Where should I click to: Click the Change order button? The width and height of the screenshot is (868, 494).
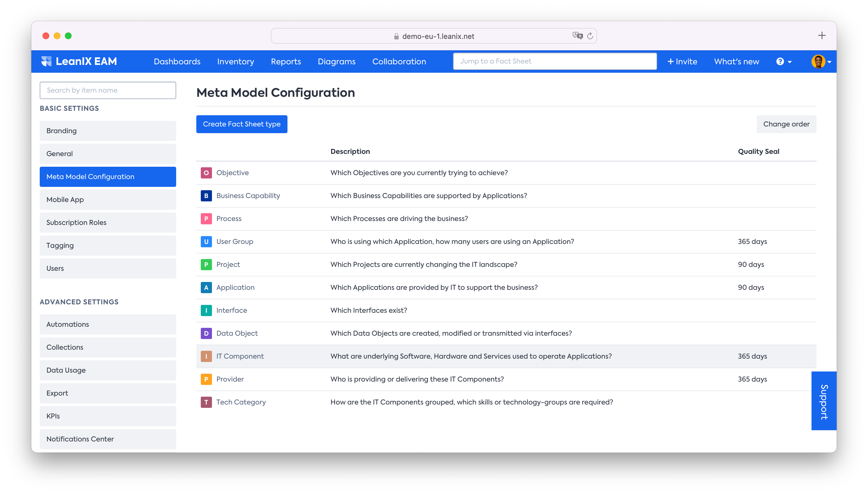[786, 124]
